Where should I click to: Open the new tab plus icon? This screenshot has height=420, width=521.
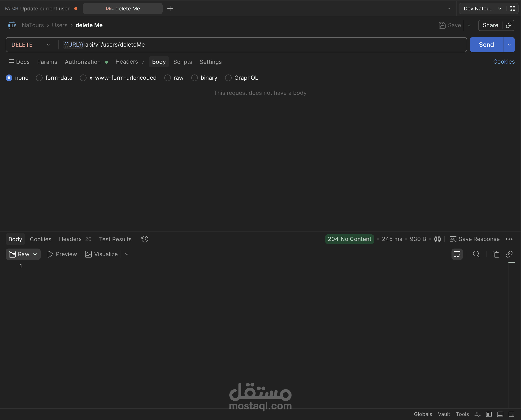[x=170, y=9]
